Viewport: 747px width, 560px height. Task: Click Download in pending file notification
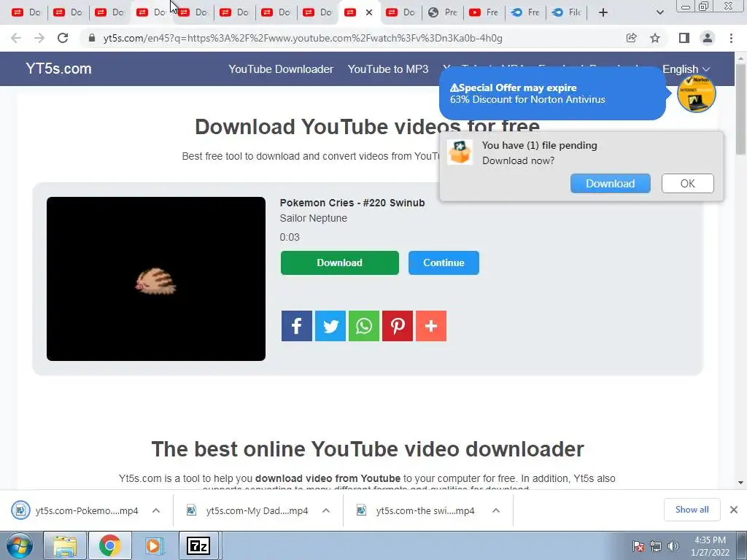click(611, 183)
